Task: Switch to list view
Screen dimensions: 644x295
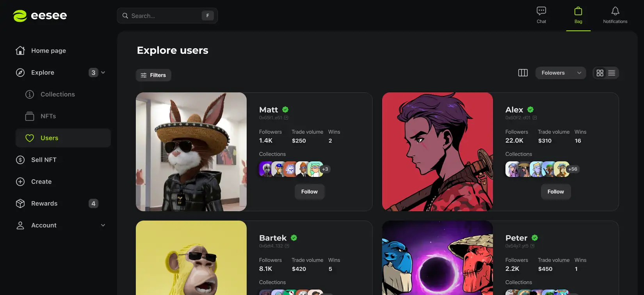Action: pyautogui.click(x=612, y=73)
